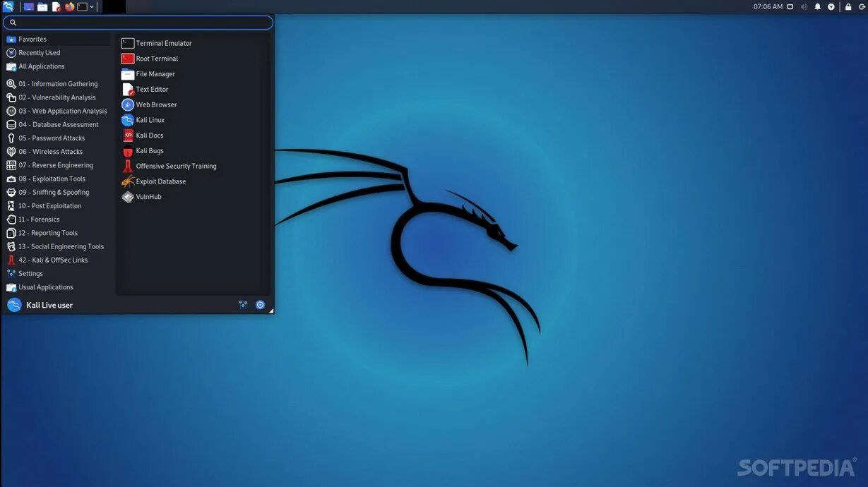This screenshot has height=487, width=868.
Task: Select 09 - Sniffing & Spoofing category
Action: click(x=58, y=192)
